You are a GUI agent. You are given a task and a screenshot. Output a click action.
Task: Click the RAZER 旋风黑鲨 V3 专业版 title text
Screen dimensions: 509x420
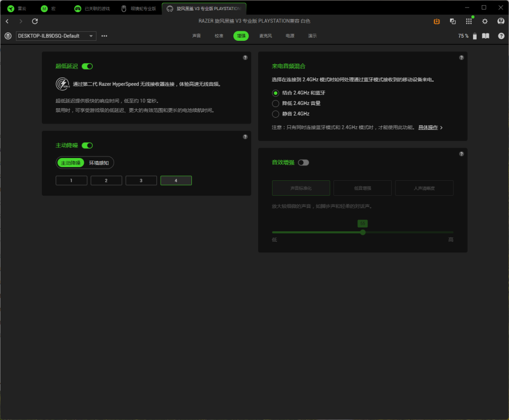[x=254, y=21]
